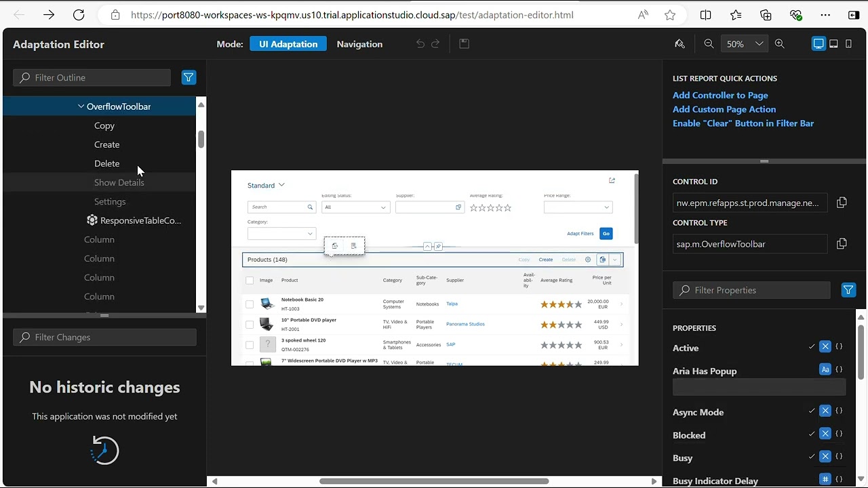Viewport: 868px width, 488px height.
Task: Copy the Control Type value
Action: (842, 244)
